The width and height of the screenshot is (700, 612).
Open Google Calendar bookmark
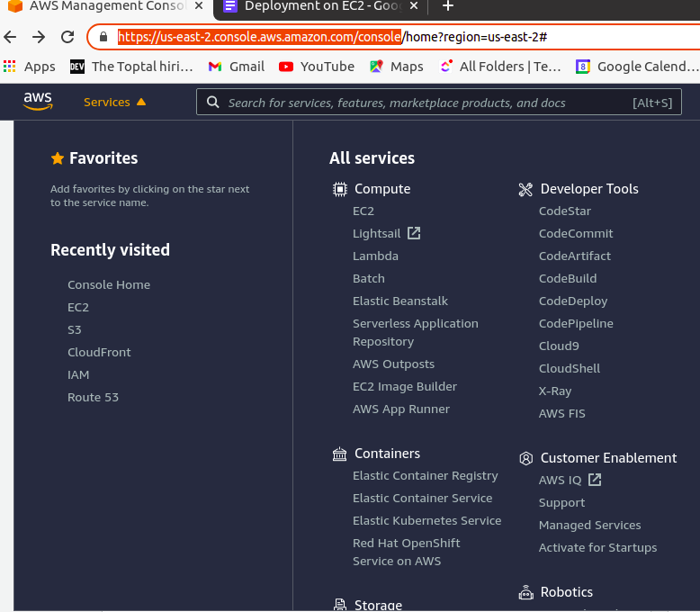[637, 67]
